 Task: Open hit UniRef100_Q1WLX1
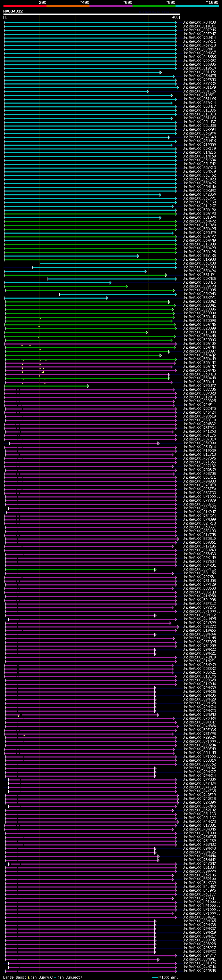[199, 26]
